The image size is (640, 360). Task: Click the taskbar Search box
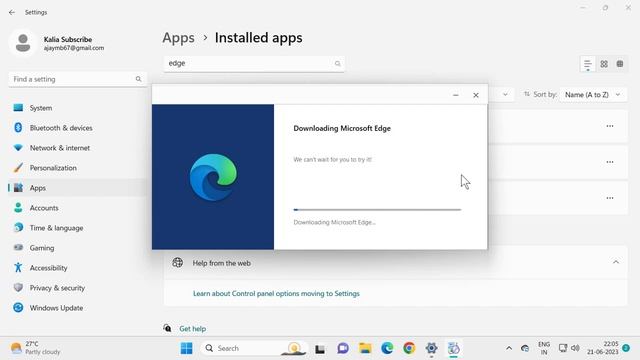(x=253, y=348)
